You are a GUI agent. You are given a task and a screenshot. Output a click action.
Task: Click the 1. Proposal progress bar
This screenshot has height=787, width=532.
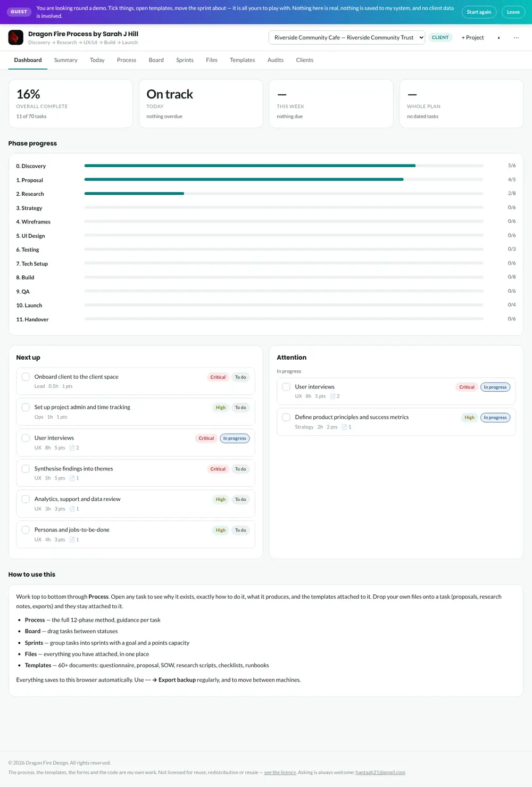tap(284, 179)
